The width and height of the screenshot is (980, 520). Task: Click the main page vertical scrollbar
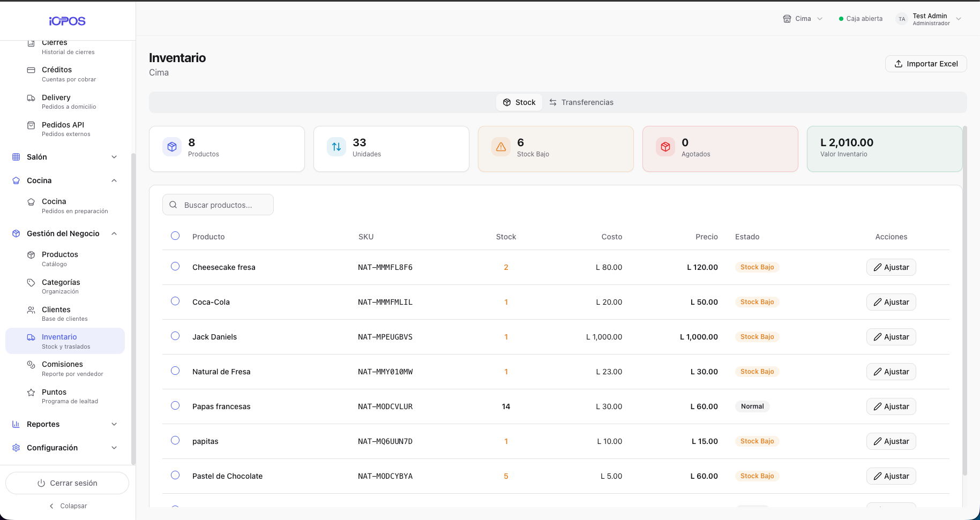(x=965, y=300)
